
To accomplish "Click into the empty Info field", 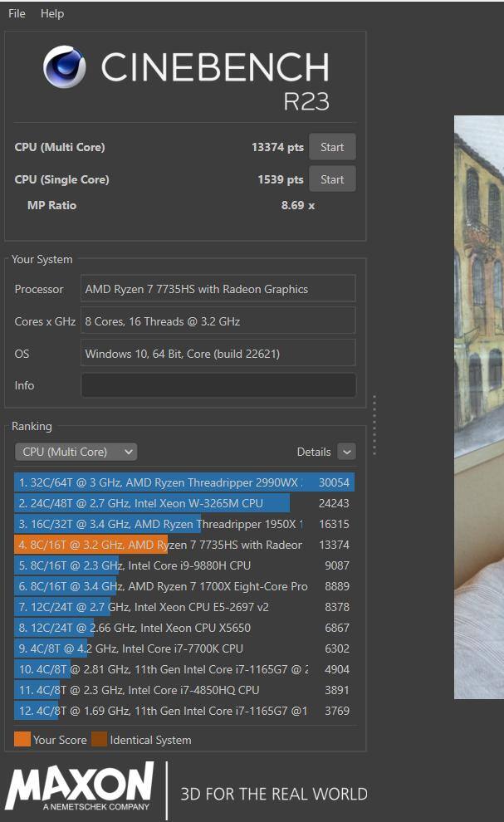I will click(218, 385).
